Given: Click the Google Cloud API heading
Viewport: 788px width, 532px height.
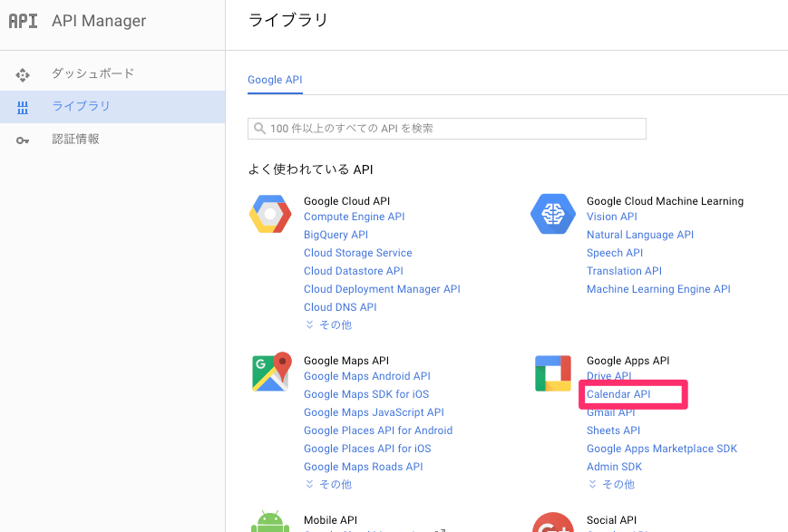Looking at the screenshot, I should tap(346, 201).
